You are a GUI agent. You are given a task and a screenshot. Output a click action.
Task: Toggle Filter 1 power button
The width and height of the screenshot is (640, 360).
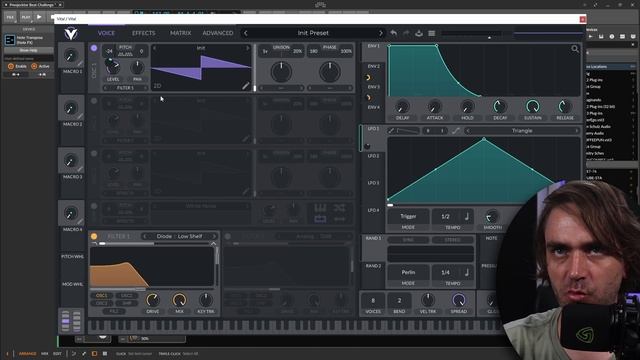(x=94, y=236)
